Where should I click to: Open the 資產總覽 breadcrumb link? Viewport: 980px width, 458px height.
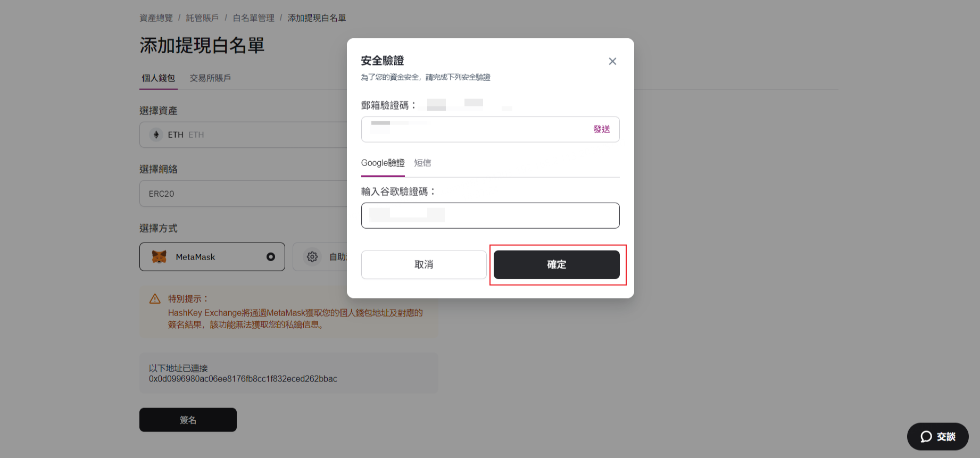(x=156, y=18)
